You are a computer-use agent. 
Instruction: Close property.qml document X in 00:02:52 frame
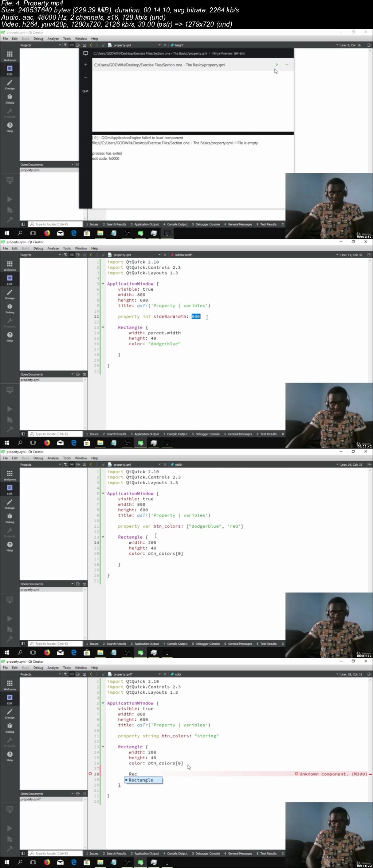(x=165, y=45)
